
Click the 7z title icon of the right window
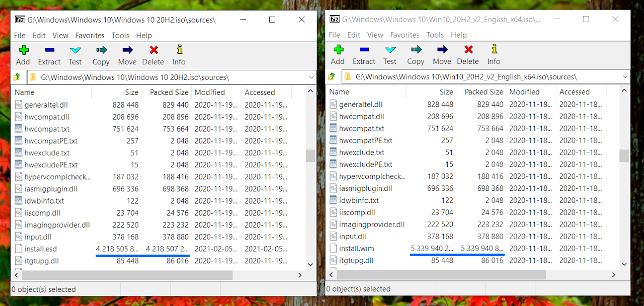pyautogui.click(x=335, y=19)
